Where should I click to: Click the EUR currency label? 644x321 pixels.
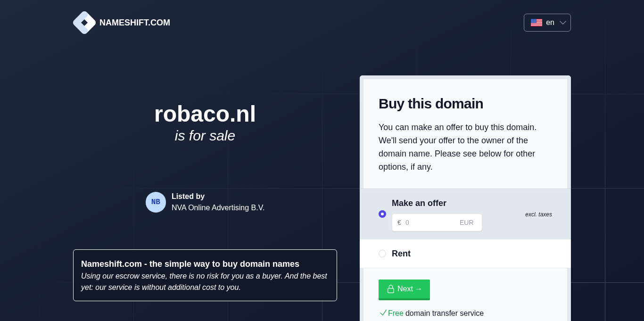[466, 222]
